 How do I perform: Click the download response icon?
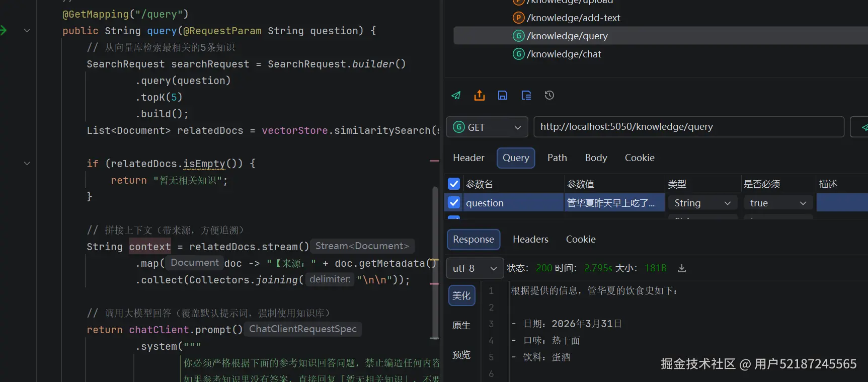click(x=682, y=268)
